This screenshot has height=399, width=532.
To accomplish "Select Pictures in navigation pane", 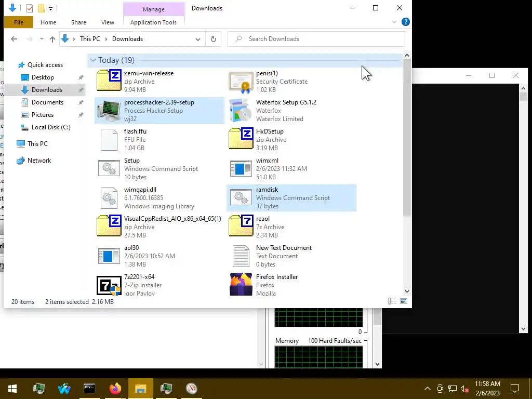I will 43,115.
